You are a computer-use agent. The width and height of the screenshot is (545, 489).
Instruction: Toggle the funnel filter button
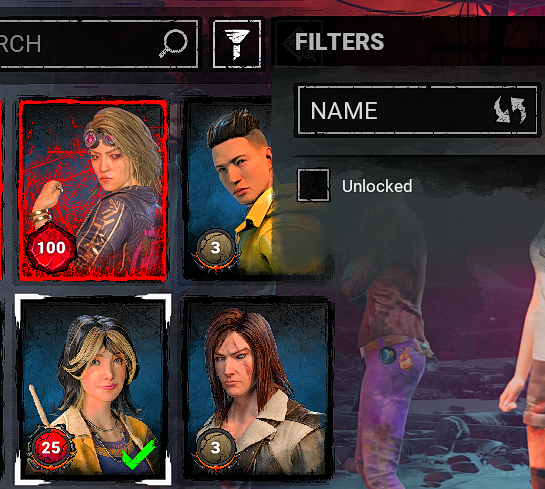[237, 44]
